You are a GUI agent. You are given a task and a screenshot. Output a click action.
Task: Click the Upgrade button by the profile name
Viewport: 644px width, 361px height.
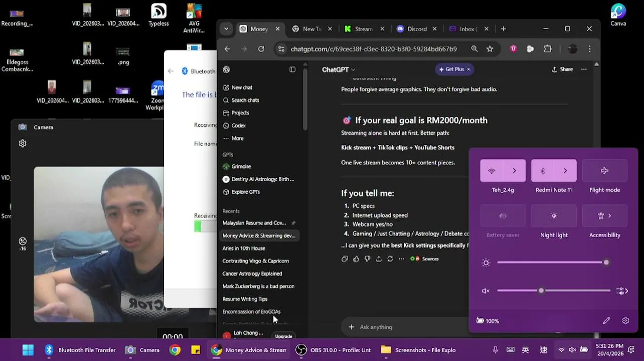click(283, 336)
